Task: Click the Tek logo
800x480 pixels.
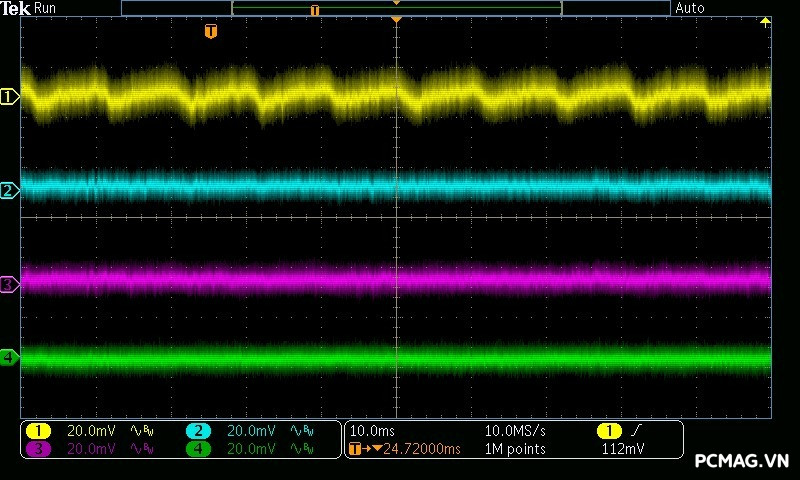Action: pos(16,8)
